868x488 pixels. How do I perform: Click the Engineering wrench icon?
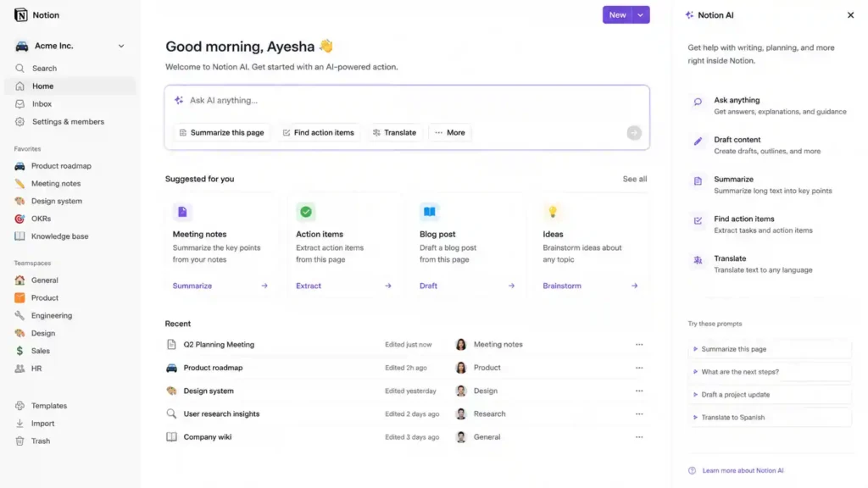(20, 315)
